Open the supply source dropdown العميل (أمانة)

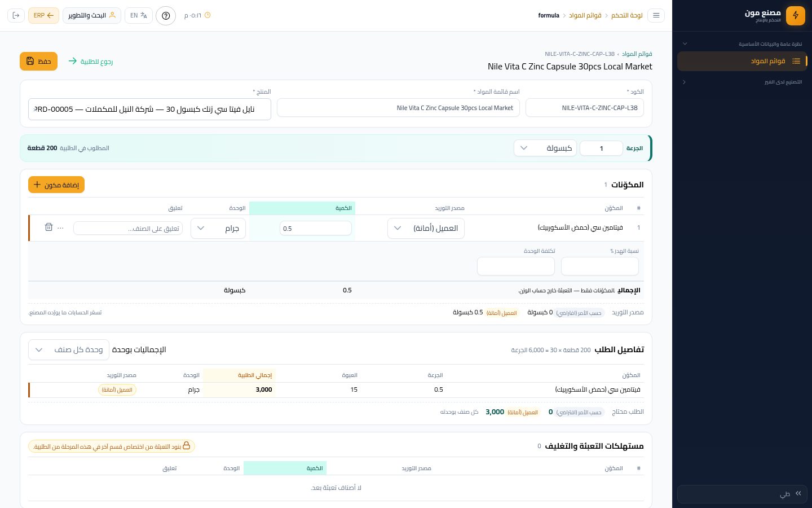(x=426, y=228)
